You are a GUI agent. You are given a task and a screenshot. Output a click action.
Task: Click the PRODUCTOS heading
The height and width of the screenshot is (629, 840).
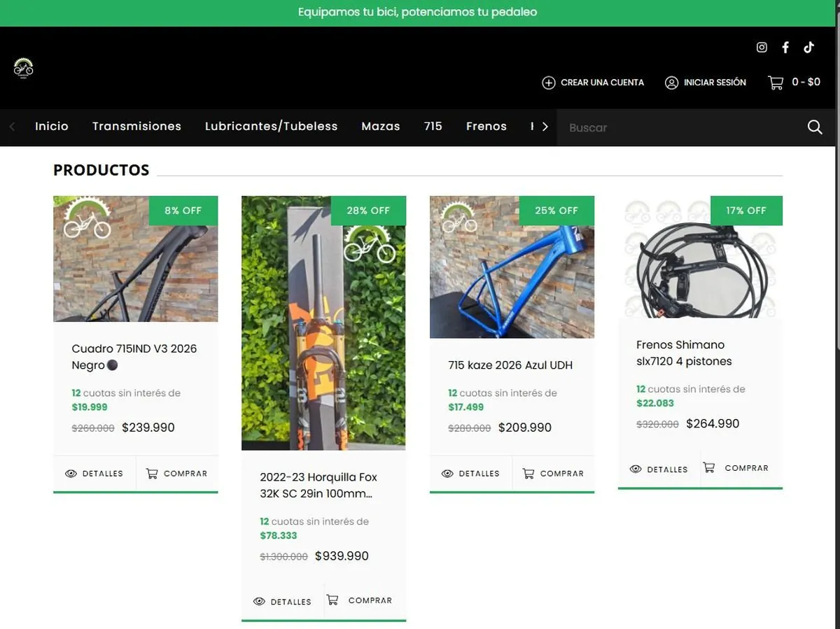(101, 170)
